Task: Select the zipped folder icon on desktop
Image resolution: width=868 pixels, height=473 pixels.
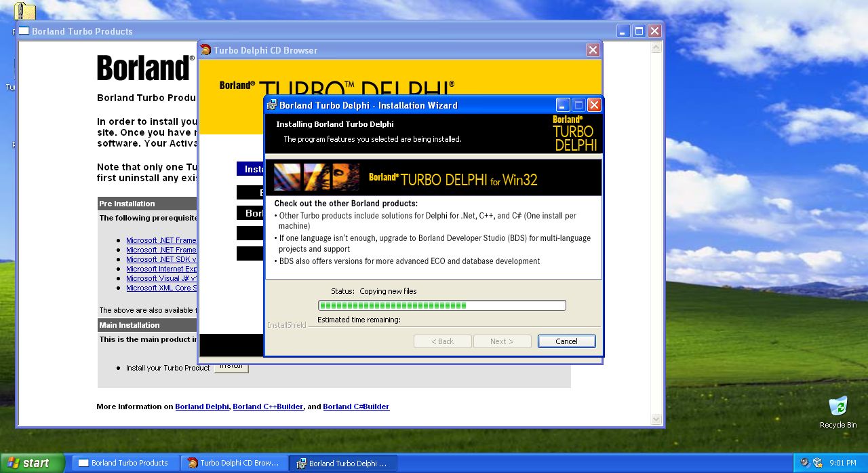Action: (24, 10)
